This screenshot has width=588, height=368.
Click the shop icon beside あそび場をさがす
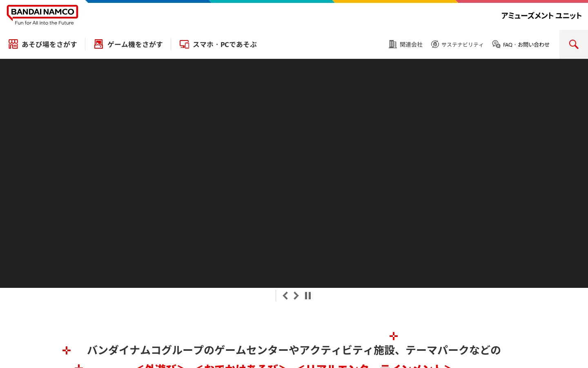tap(13, 44)
